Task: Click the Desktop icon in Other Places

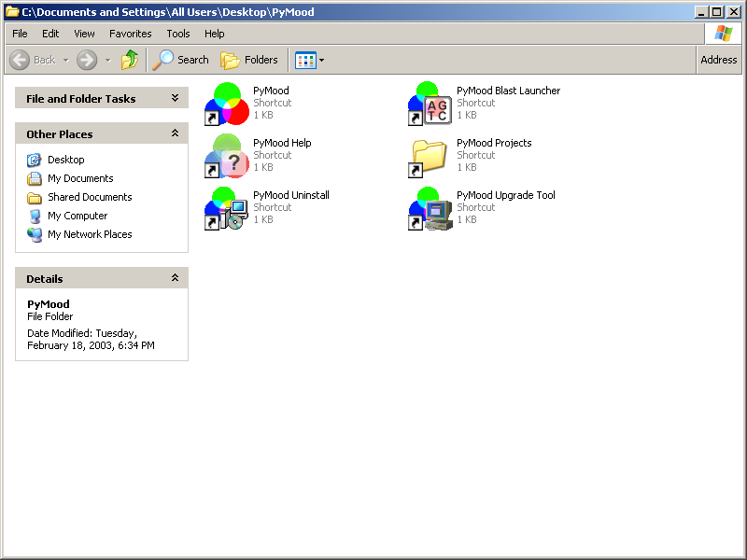Action: (34, 160)
